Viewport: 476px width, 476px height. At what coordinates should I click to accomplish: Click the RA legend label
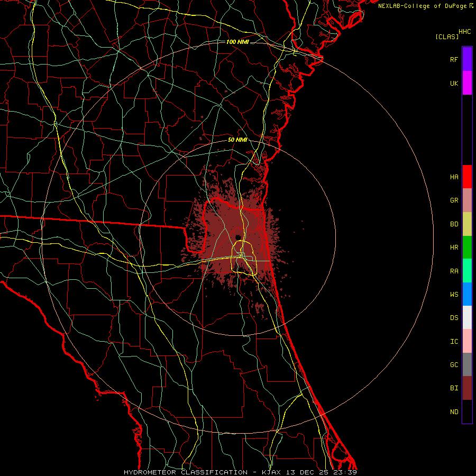[454, 271]
